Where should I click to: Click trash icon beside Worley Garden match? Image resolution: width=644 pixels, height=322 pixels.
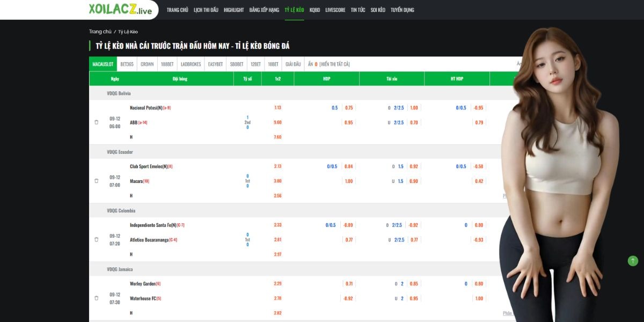coord(97,298)
